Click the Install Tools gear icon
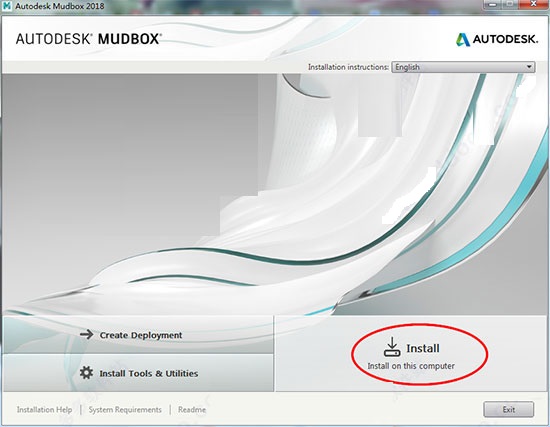 point(86,373)
